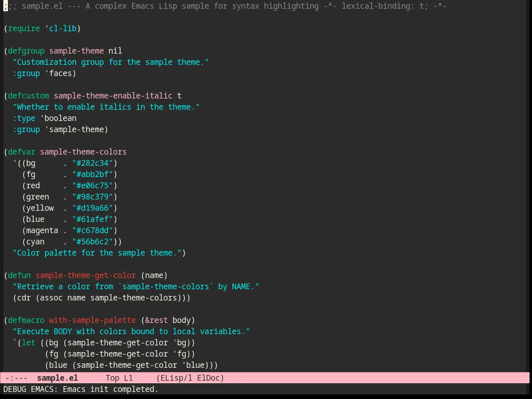This screenshot has height=399, width=532.
Task: Click on 'let' keyword in macro body
Action: pos(28,342)
